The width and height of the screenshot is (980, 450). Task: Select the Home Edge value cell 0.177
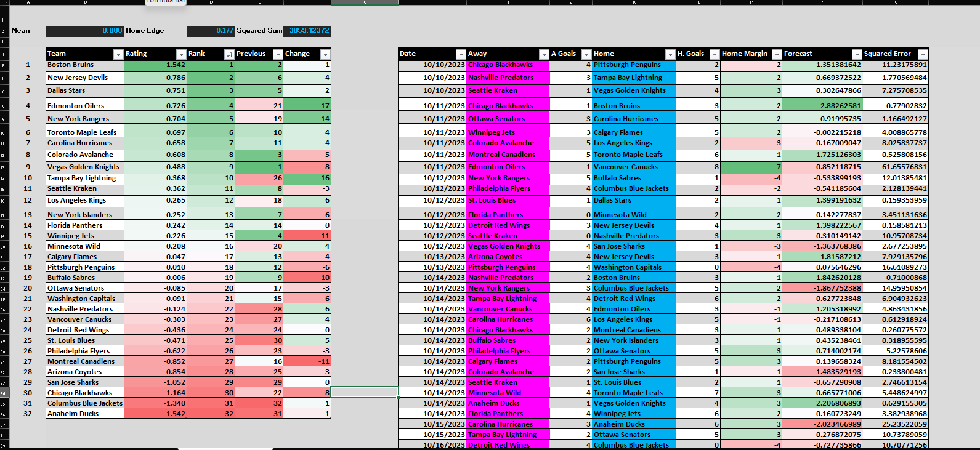[x=211, y=31]
